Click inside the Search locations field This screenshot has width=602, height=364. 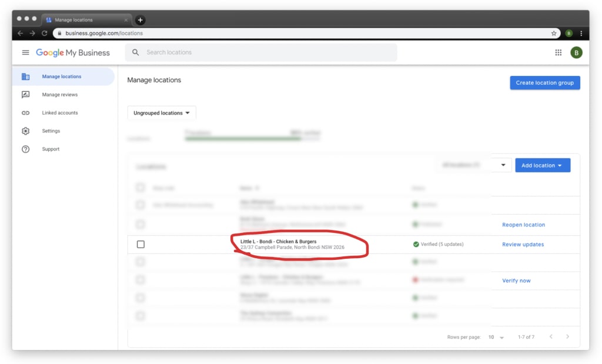pos(261,52)
